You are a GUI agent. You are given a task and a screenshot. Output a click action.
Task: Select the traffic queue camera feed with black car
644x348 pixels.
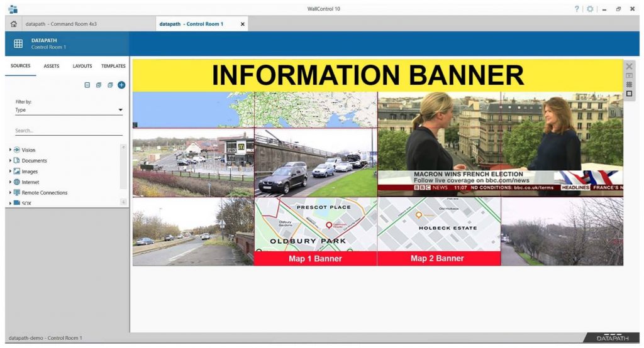316,163
